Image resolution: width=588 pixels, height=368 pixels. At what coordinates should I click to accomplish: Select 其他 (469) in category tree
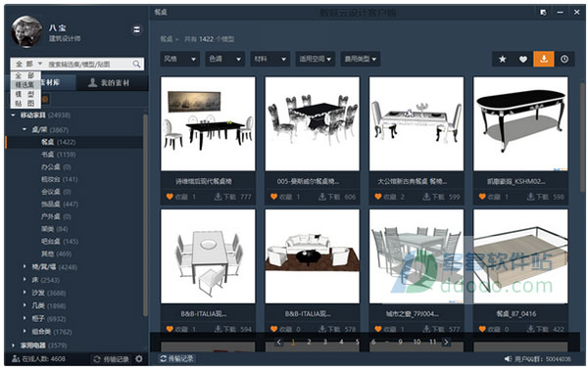(x=56, y=253)
